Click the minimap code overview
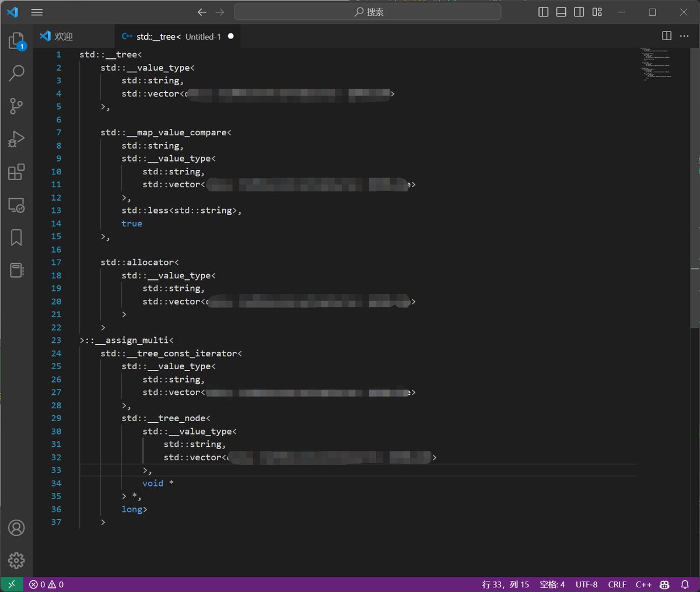The width and height of the screenshot is (700, 592). 656,64
